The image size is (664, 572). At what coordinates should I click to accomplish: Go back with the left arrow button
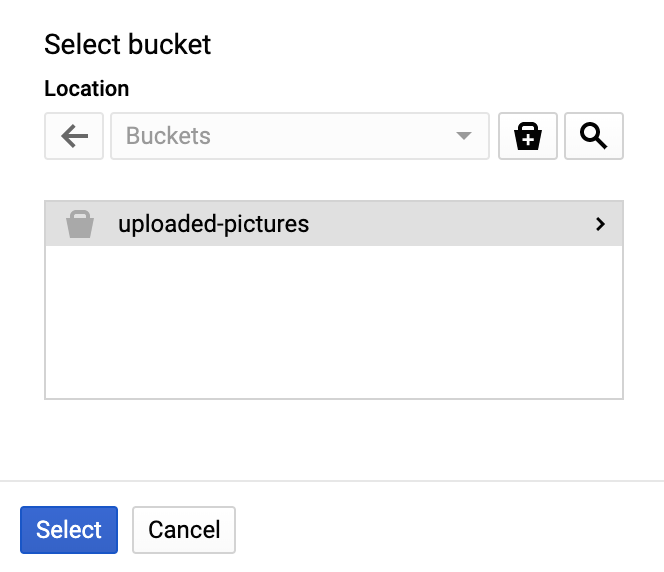pos(74,136)
